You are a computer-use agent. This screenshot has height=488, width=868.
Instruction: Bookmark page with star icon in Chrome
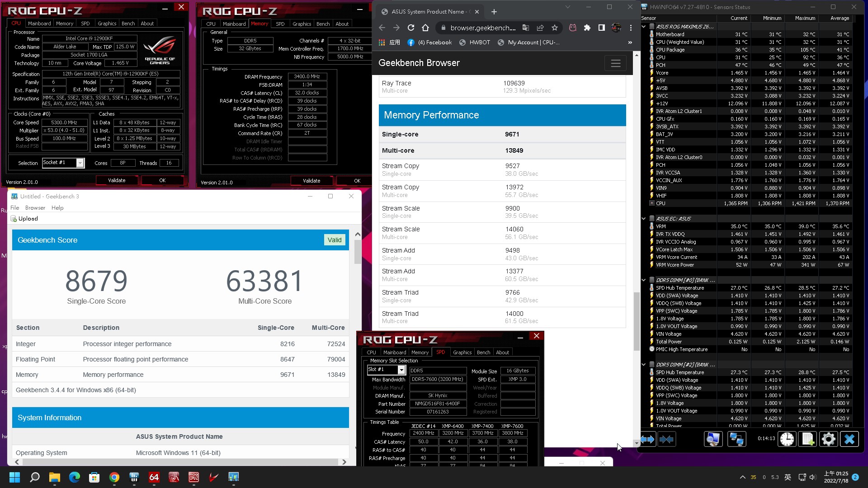pos(555,28)
